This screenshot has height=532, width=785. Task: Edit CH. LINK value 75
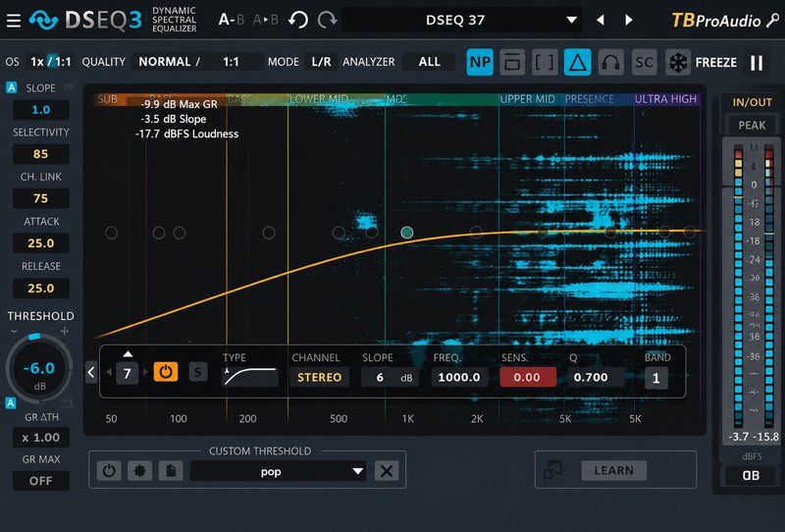point(40,198)
